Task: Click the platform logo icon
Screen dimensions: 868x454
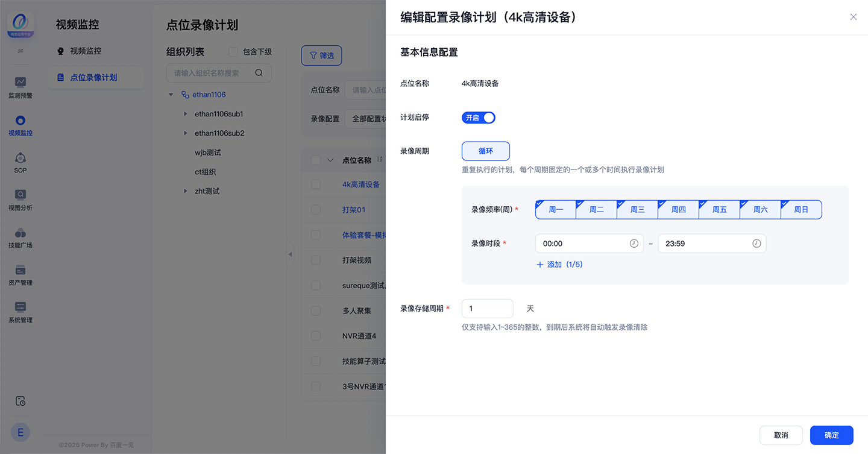Action: (20, 25)
